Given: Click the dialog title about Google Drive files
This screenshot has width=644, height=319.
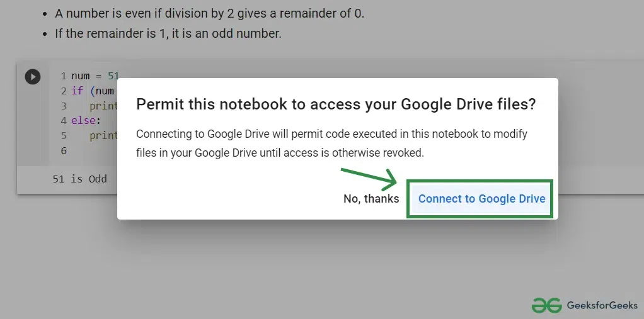Looking at the screenshot, I should pos(336,104).
